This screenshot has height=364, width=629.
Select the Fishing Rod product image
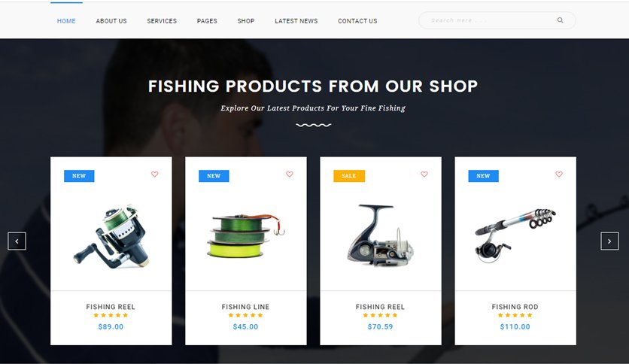coord(515,234)
